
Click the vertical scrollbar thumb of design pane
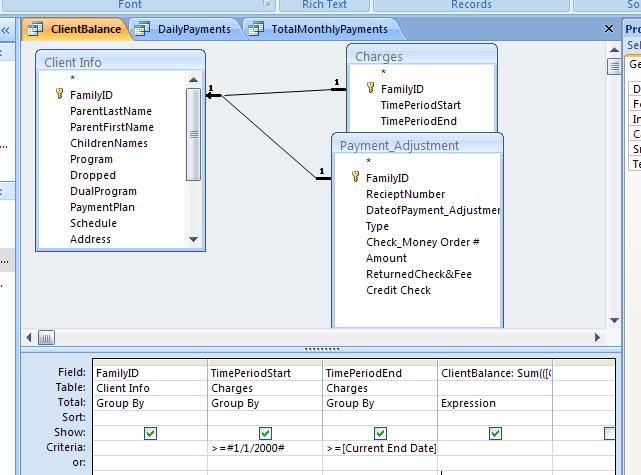[614, 66]
